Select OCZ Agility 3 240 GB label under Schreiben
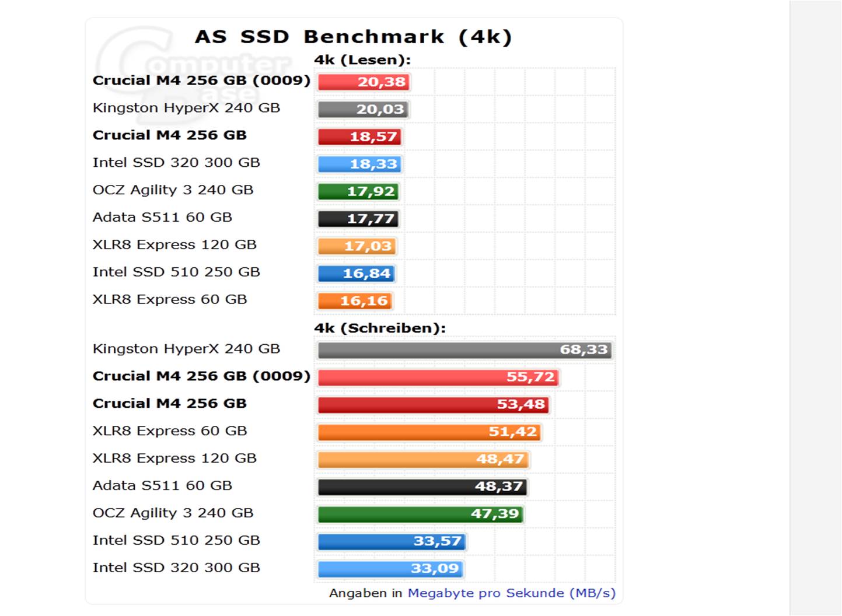 (x=173, y=514)
